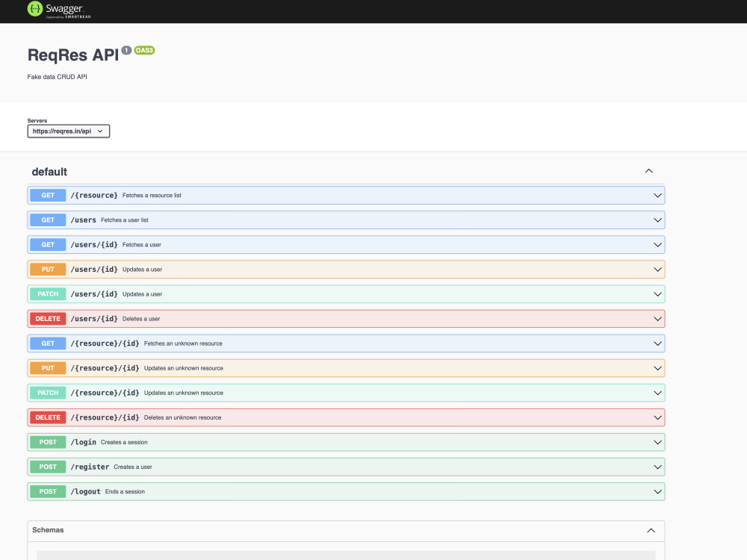Image resolution: width=747 pixels, height=560 pixels.
Task: Click the 'Fetches an unknown resource' description
Action: pyautogui.click(x=183, y=343)
